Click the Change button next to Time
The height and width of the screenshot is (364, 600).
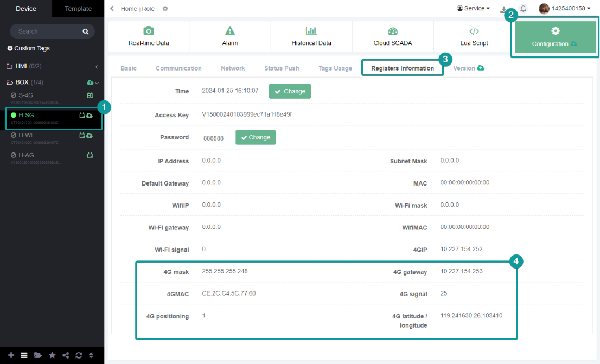(x=290, y=91)
